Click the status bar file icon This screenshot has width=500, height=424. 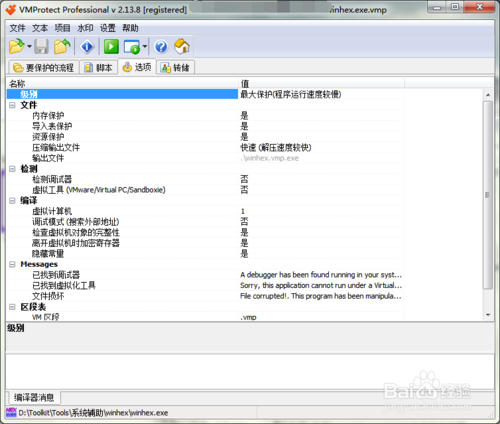(x=11, y=412)
